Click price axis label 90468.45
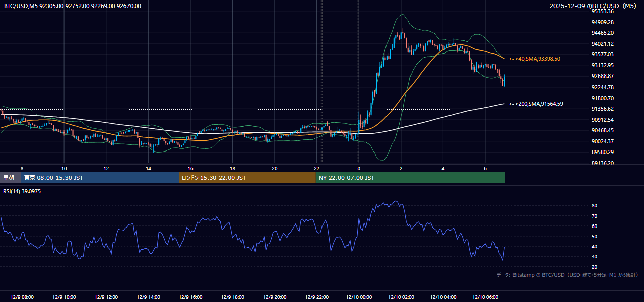The height and width of the screenshot is (302, 644). (603, 130)
